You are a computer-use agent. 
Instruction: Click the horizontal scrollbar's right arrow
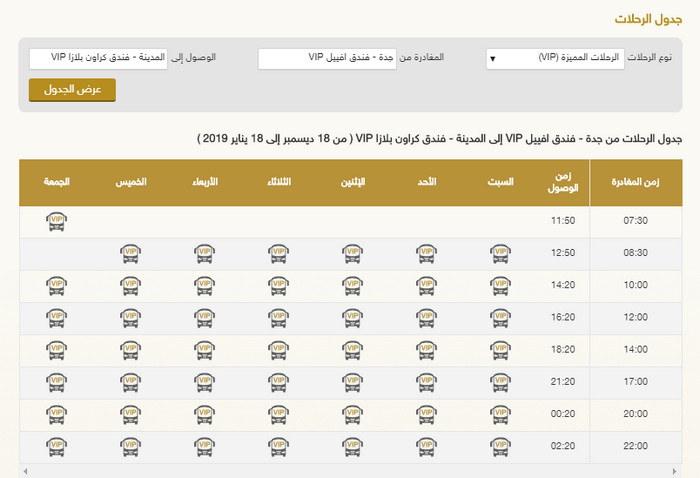click(x=677, y=471)
